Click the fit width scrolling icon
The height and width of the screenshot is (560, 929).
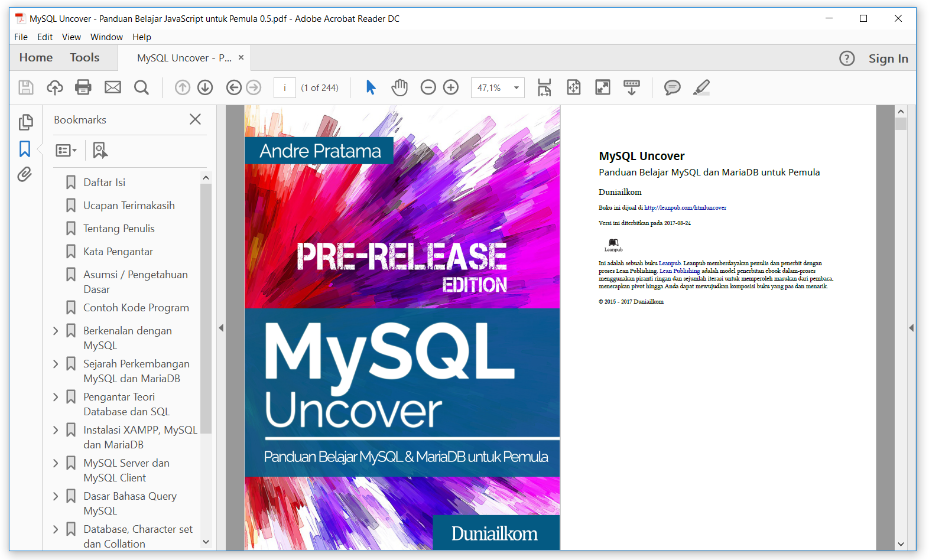pos(544,87)
